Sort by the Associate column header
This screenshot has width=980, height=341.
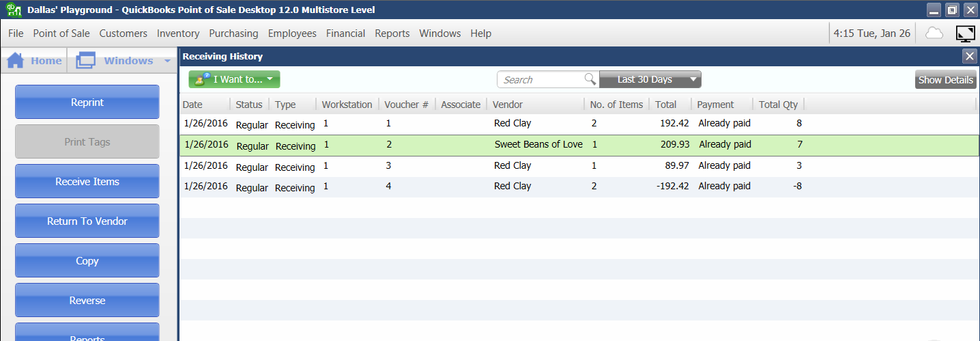(x=461, y=105)
